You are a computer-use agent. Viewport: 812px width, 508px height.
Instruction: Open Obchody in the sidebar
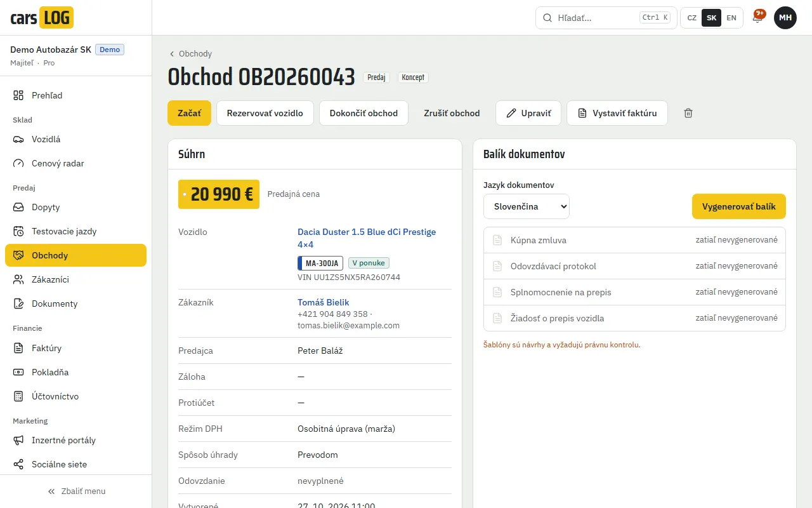tap(75, 255)
